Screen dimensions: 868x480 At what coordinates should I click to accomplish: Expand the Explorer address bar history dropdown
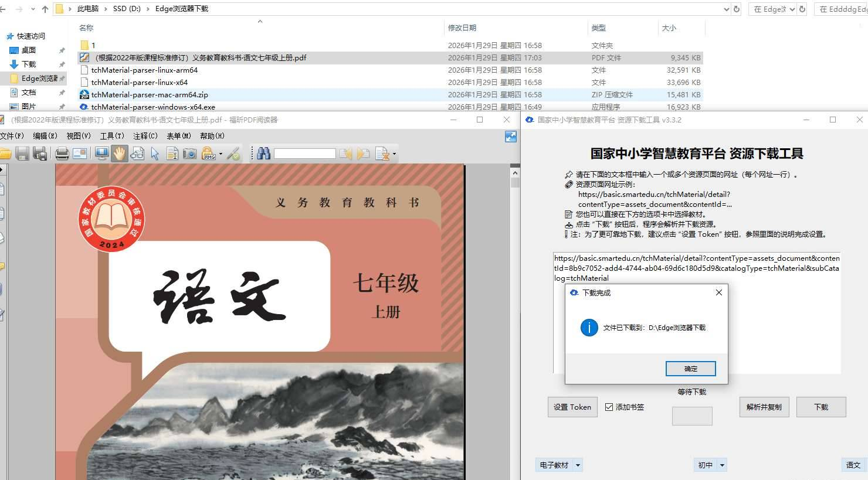click(x=727, y=9)
